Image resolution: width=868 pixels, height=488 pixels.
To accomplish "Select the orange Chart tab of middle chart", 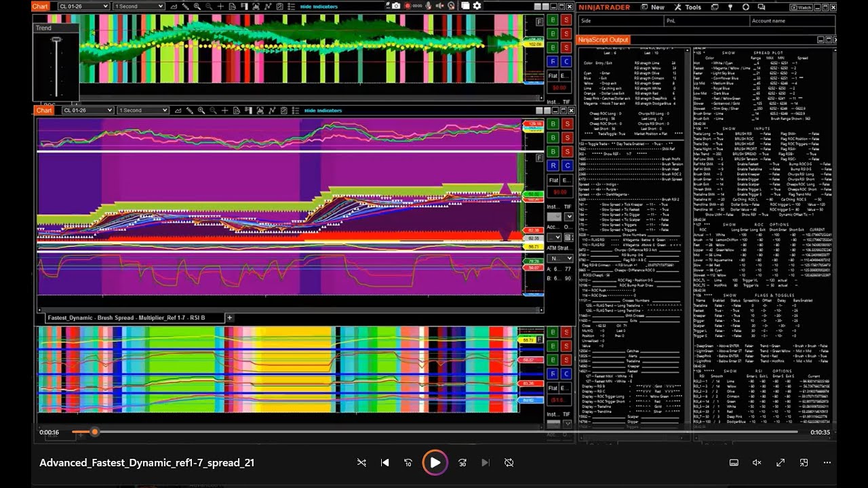I will pos(44,110).
